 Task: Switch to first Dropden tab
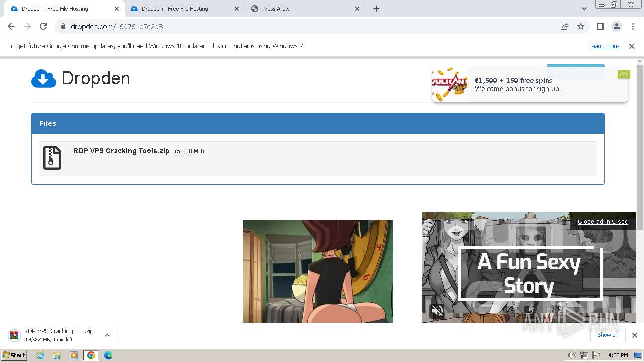point(64,9)
